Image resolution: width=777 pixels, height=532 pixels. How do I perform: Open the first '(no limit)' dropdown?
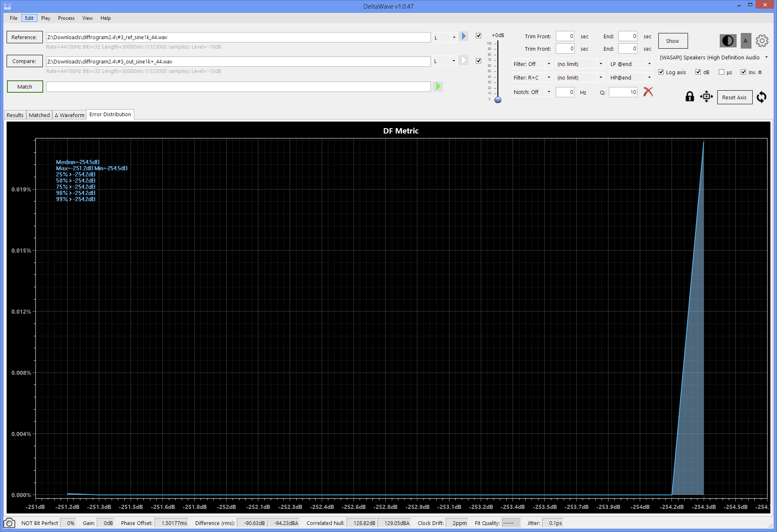[580, 64]
